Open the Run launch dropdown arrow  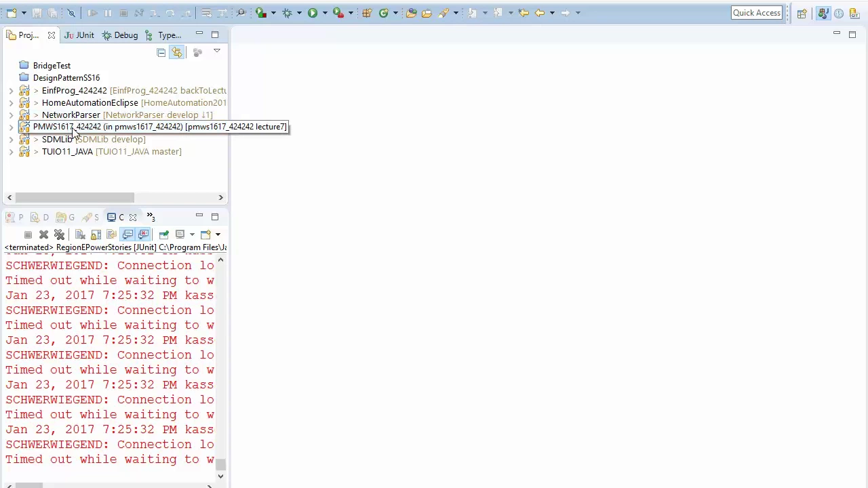[325, 13]
